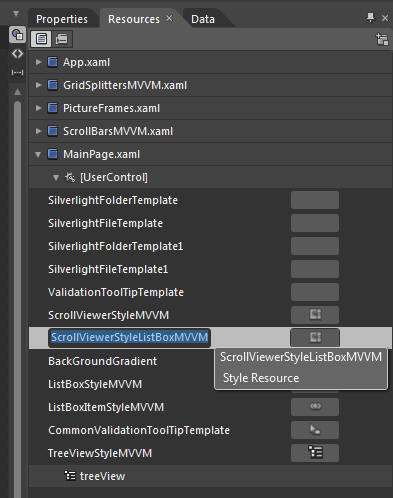Select SilverlightFolderTemplate resource

click(113, 200)
